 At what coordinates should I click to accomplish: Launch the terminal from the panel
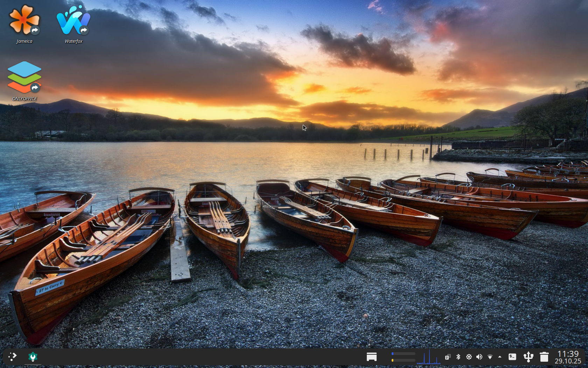[512, 357]
